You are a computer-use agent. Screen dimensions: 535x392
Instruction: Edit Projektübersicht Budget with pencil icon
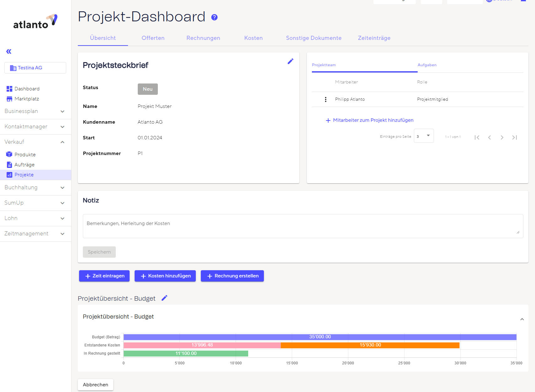(x=164, y=298)
